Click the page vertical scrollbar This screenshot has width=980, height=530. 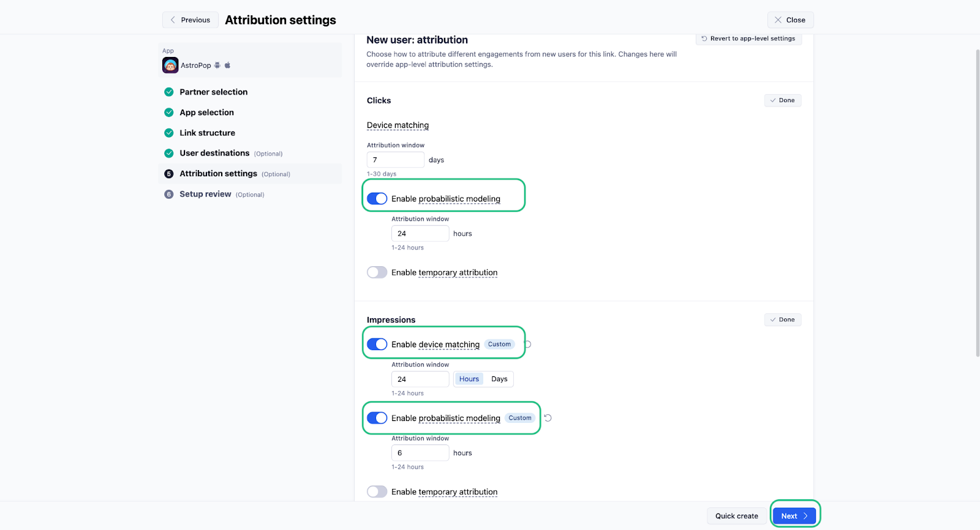point(977,202)
